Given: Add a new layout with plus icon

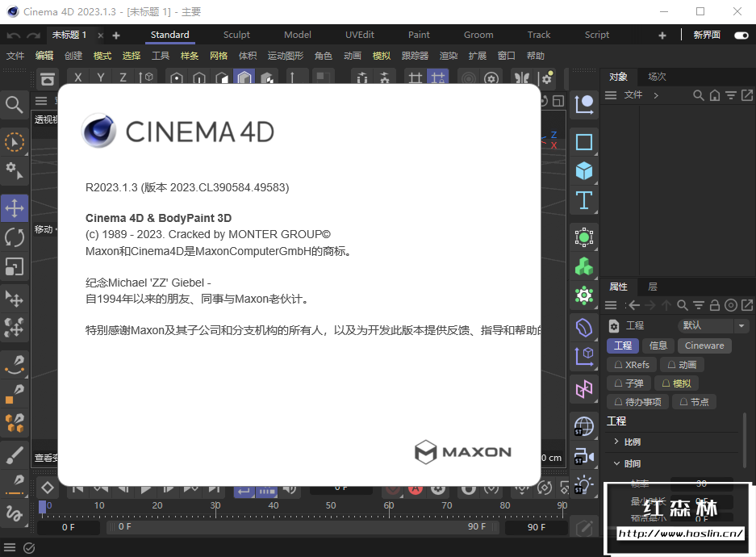Looking at the screenshot, I should pos(662,36).
